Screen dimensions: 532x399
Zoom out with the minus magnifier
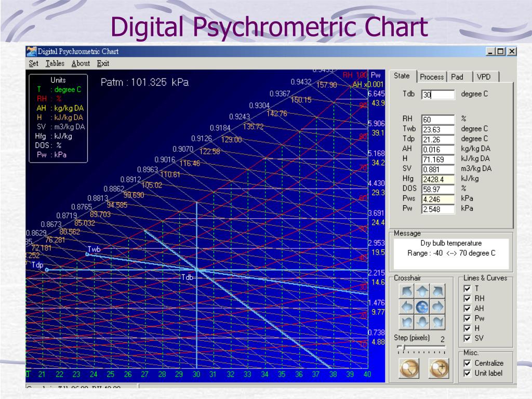pyautogui.click(x=409, y=368)
